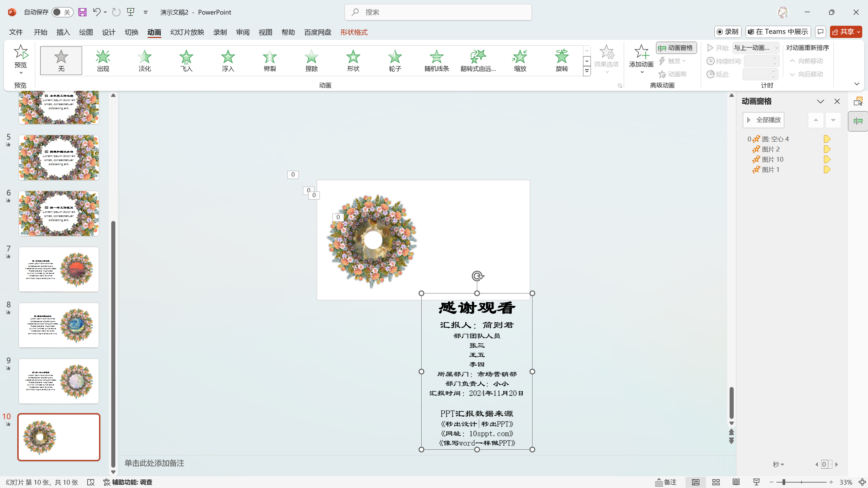This screenshot has height=488, width=868.
Task: Open the 秒 seconds dropdown in pane
Action: pyautogui.click(x=778, y=464)
